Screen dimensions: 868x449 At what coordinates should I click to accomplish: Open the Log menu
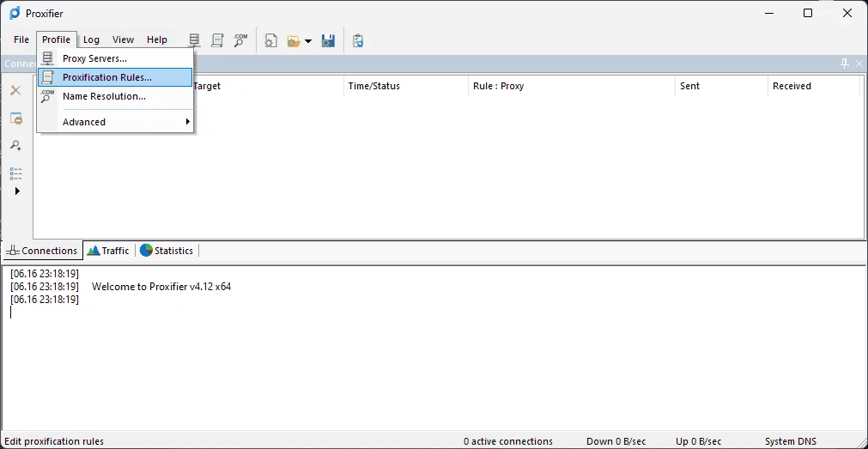91,39
